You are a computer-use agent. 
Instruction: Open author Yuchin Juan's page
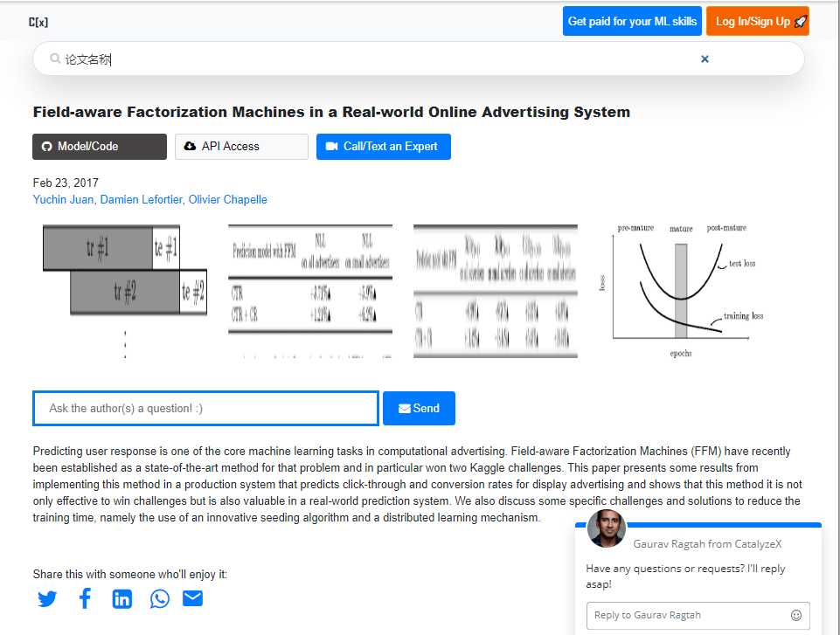64,200
